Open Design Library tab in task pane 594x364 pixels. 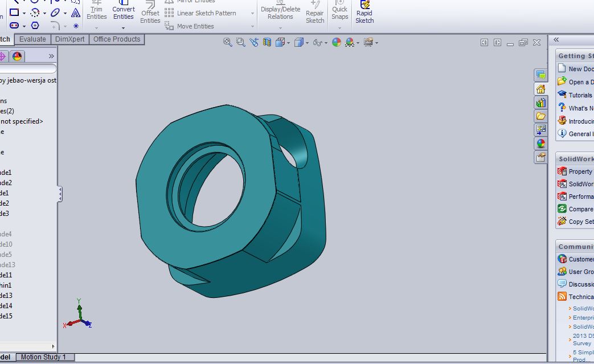click(x=540, y=103)
